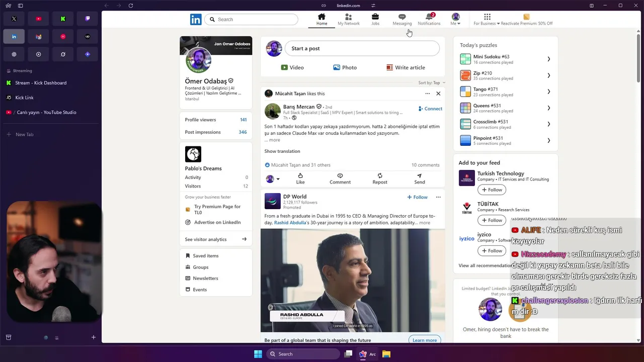Open site controls icon next to URL

[373, 6]
